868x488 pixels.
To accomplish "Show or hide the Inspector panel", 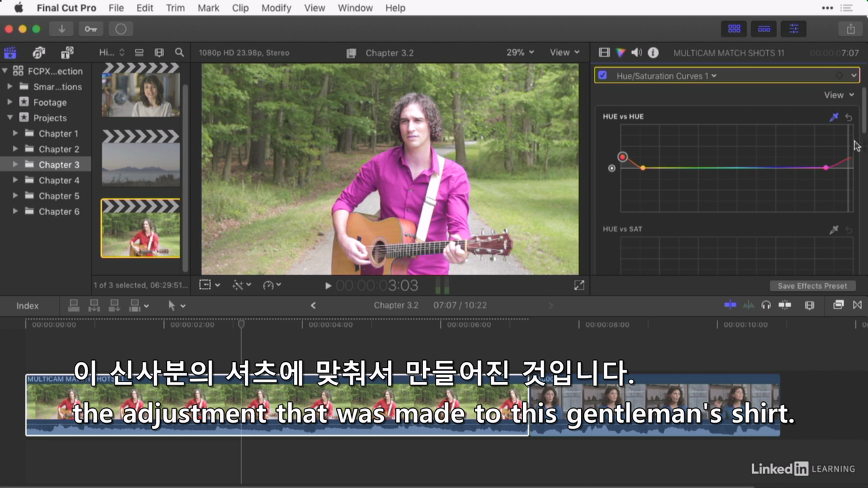I will [x=793, y=29].
